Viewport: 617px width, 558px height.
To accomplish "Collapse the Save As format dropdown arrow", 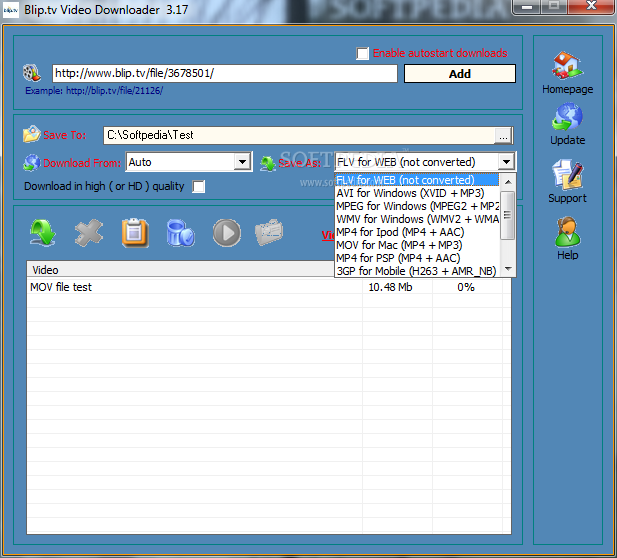I will point(506,162).
